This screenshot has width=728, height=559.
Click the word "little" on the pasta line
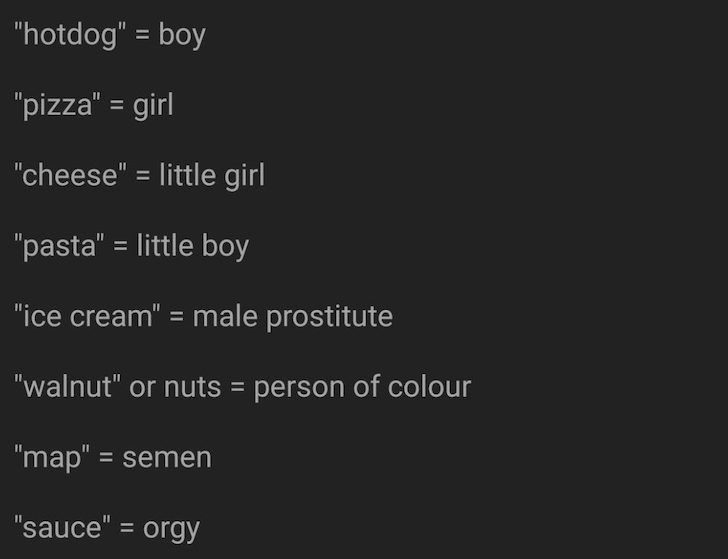[x=165, y=246]
